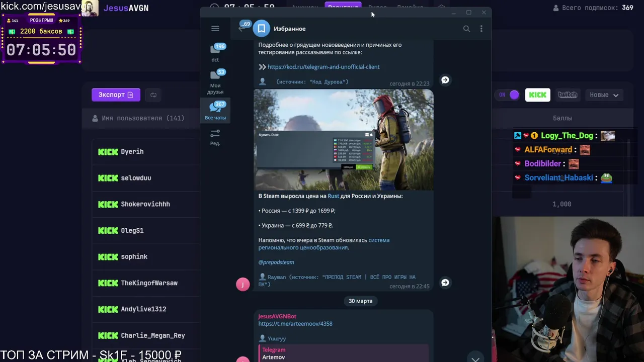The width and height of the screenshot is (644, 362).
Task: Click the JesusAVGNBot sender name
Action: coord(277,316)
